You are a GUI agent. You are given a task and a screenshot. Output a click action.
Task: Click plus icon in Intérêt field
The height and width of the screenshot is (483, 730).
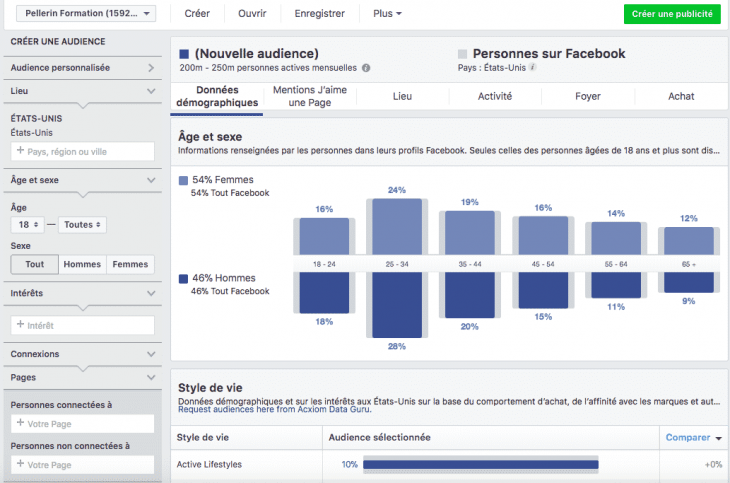click(x=21, y=325)
